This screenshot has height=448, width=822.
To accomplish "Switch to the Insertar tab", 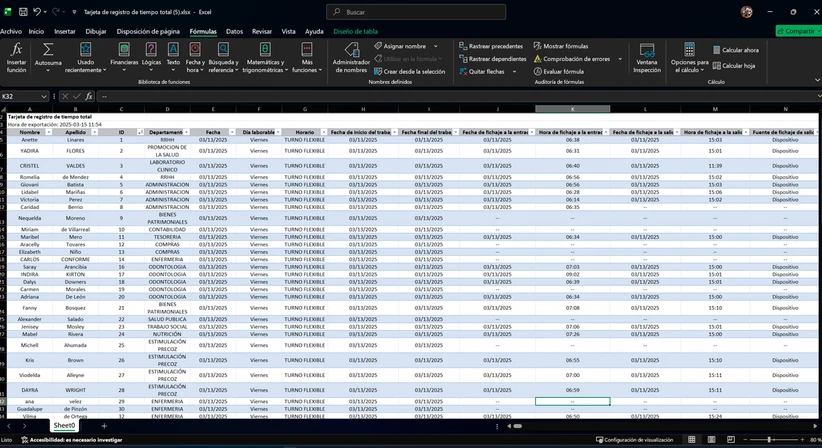I will coord(65,31).
